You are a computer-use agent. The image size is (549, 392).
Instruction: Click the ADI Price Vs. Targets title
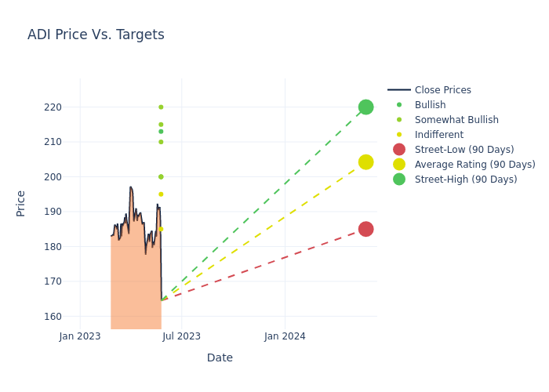(96, 34)
